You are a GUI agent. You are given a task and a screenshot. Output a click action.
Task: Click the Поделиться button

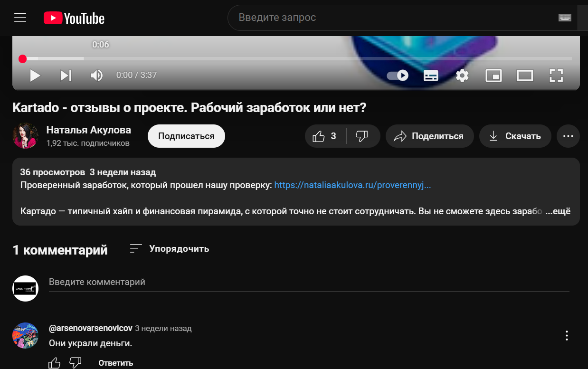click(x=429, y=136)
